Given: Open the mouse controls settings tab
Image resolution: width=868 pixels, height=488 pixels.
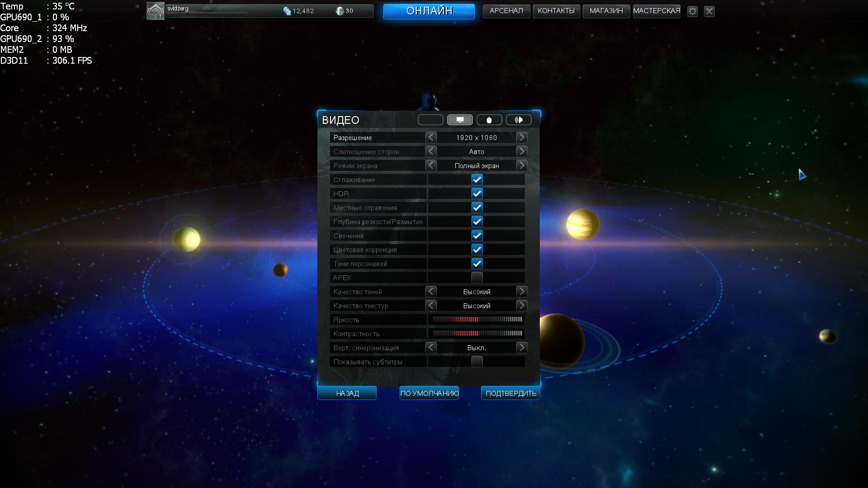Looking at the screenshot, I should (489, 120).
